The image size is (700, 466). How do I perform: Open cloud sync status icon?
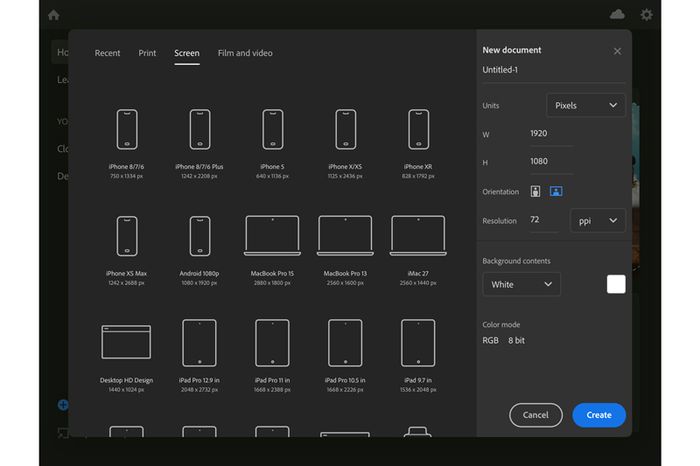click(x=617, y=15)
